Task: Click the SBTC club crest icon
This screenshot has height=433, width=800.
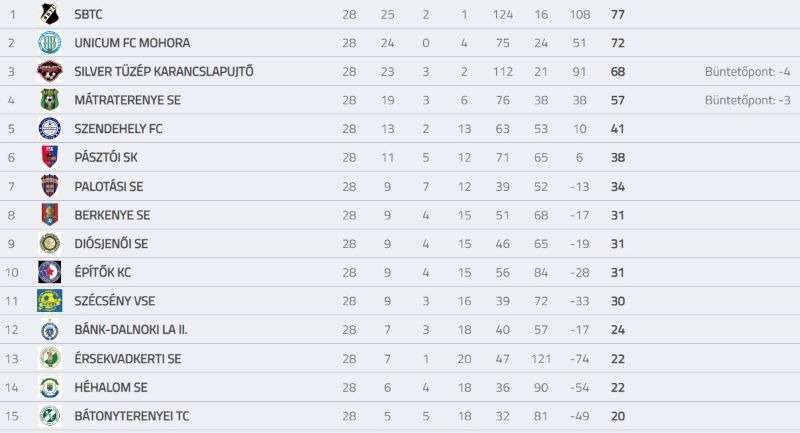Action: coord(49,14)
